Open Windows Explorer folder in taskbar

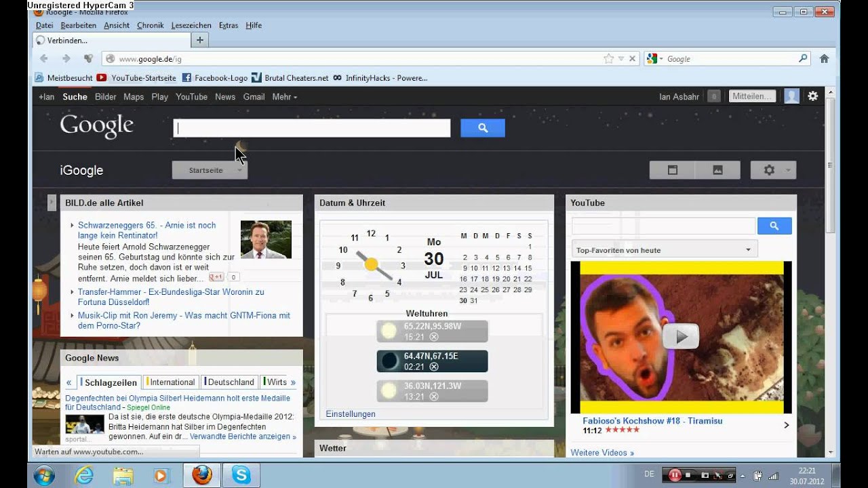pyautogui.click(x=123, y=475)
